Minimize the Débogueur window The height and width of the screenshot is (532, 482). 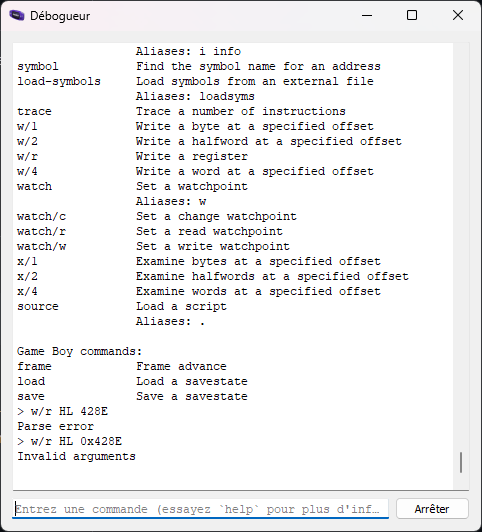(367, 15)
